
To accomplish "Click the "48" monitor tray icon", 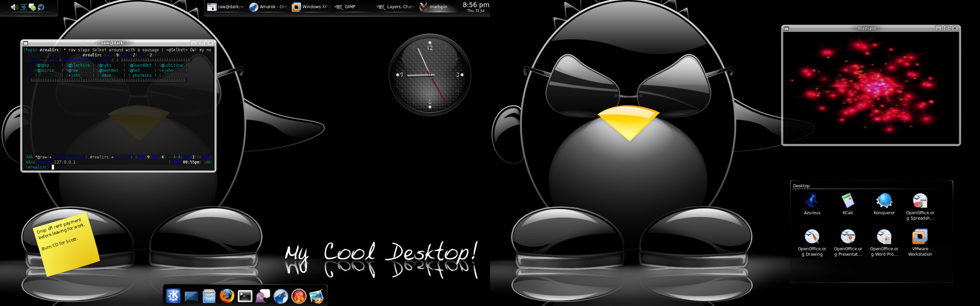I will click(x=23, y=7).
